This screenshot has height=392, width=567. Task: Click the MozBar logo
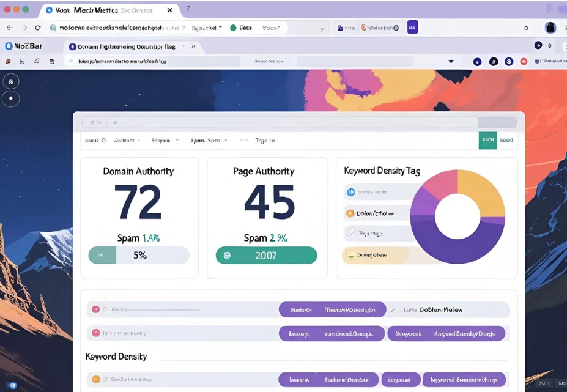(23, 46)
